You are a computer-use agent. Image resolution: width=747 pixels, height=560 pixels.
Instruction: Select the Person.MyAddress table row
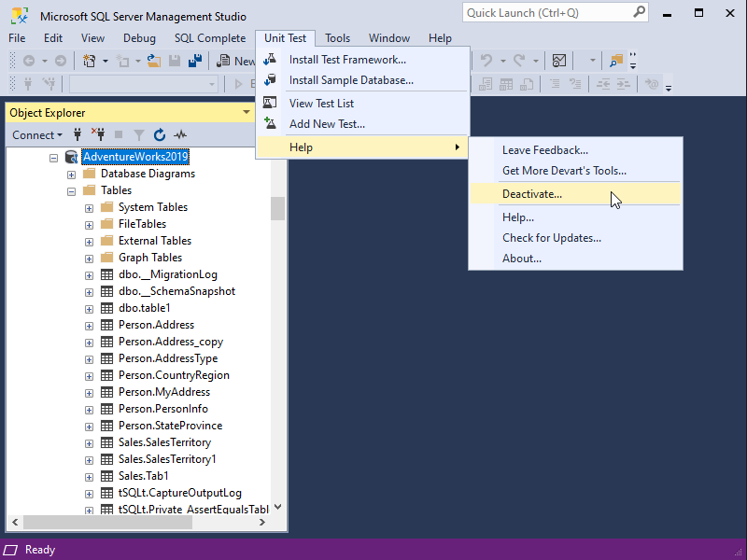coord(164,392)
